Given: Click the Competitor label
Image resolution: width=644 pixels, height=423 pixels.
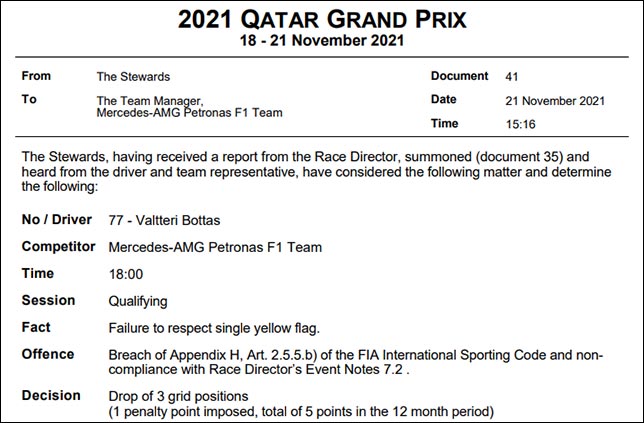Looking at the screenshot, I should tap(59, 247).
